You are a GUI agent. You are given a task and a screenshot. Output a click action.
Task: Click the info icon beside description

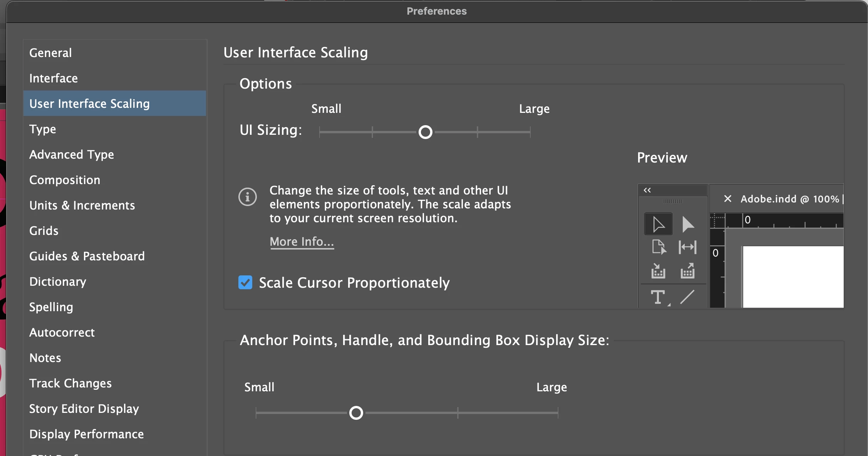[x=247, y=197]
